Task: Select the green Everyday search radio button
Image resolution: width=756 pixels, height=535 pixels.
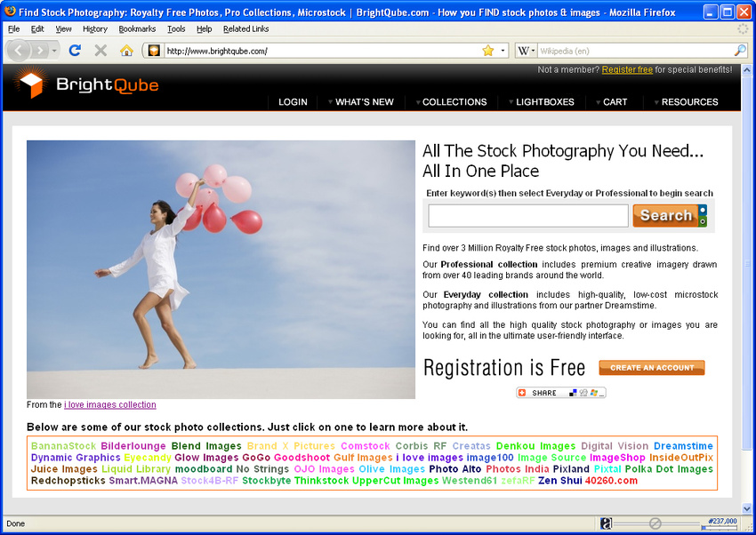Action: pos(703,221)
